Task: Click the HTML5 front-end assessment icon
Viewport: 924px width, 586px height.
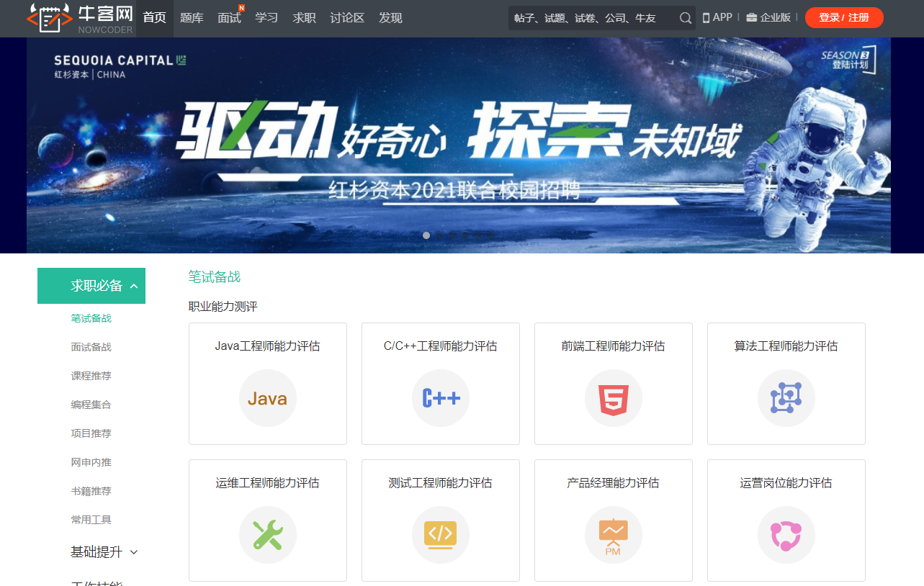Action: pos(614,398)
